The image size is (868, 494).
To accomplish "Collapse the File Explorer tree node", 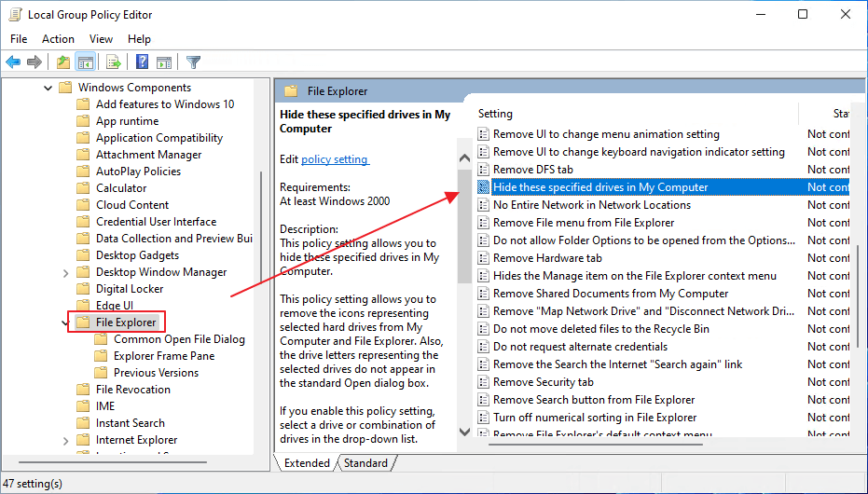I will coord(65,322).
